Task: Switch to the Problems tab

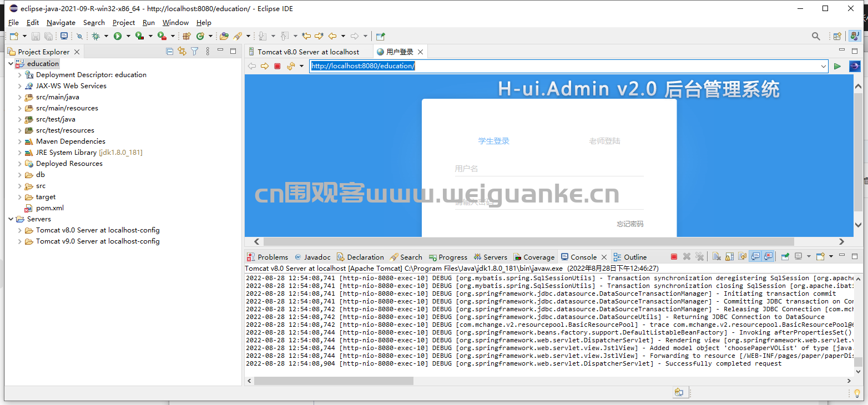Action: click(268, 257)
